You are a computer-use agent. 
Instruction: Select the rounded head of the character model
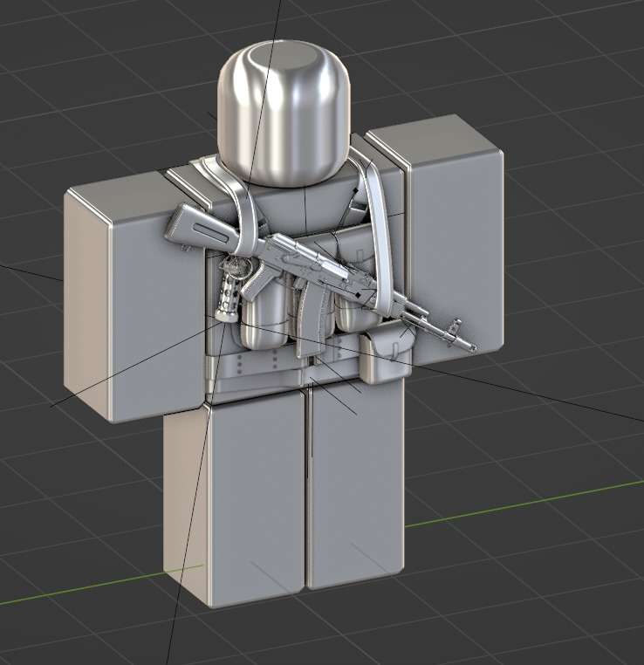284,113
